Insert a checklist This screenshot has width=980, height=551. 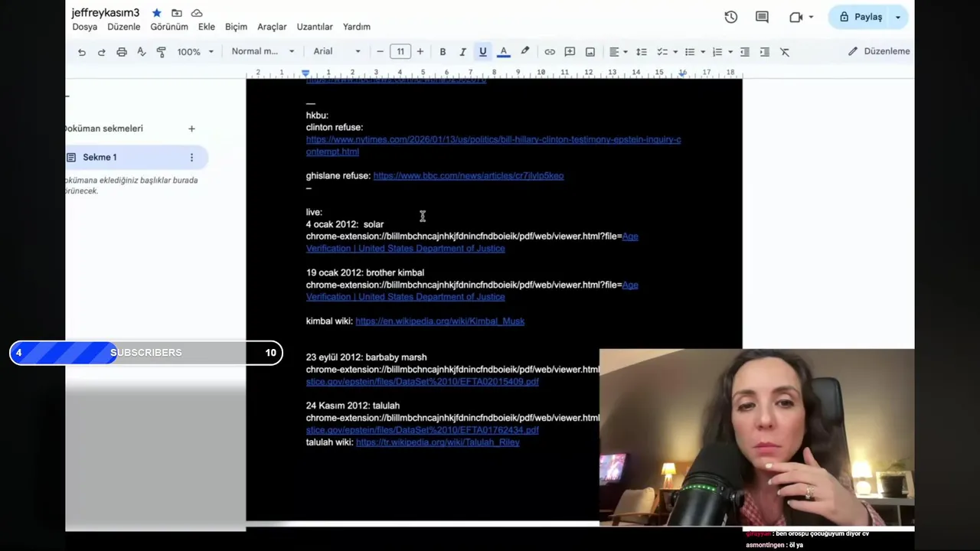click(x=661, y=51)
